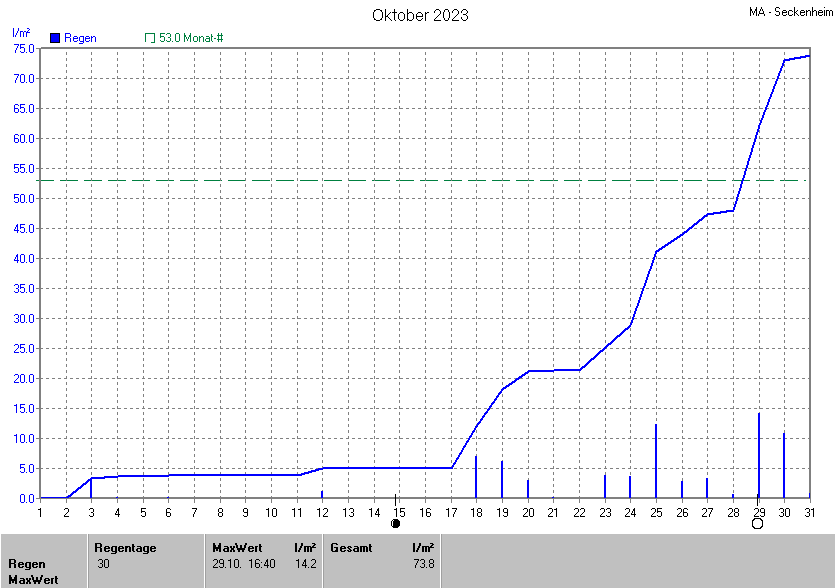Image resolution: width=835 pixels, height=588 pixels.
Task: Click the new moon symbol below day 15
Action: click(x=396, y=523)
